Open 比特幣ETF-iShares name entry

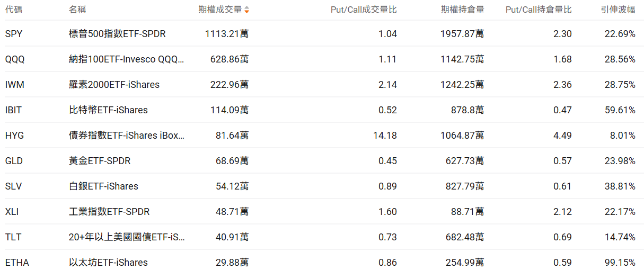tap(108, 110)
